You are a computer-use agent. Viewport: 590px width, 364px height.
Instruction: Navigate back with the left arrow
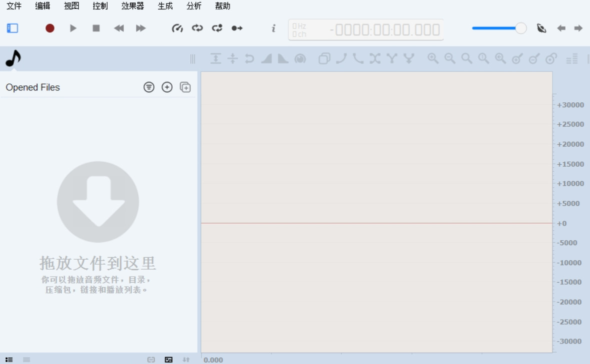coord(561,28)
